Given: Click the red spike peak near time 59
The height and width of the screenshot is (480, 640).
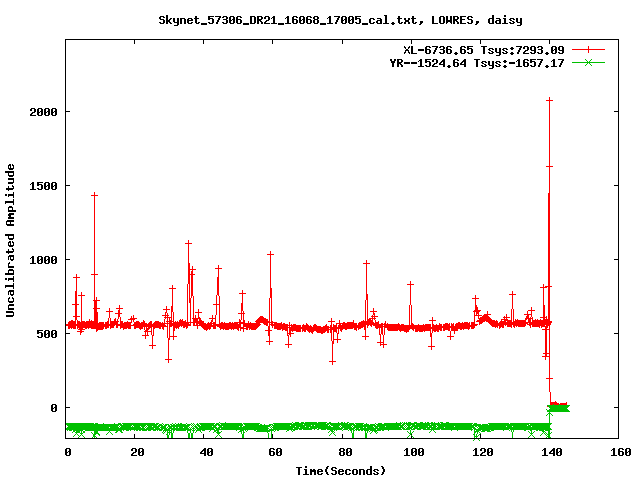Looking at the screenshot, I should (270, 254).
